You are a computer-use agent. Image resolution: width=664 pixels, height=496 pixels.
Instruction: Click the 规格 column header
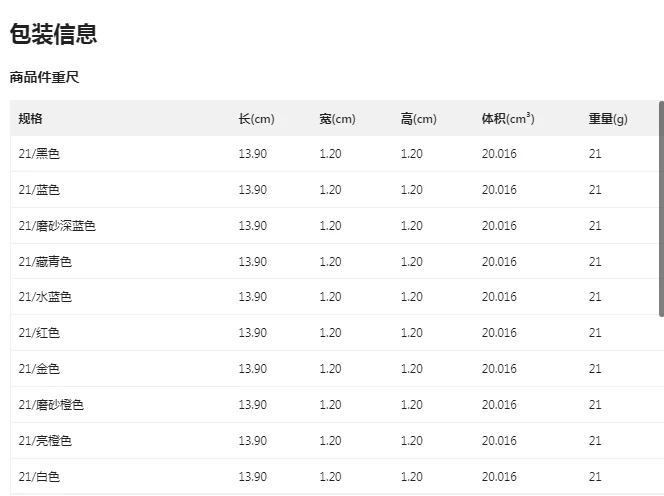(x=30, y=119)
